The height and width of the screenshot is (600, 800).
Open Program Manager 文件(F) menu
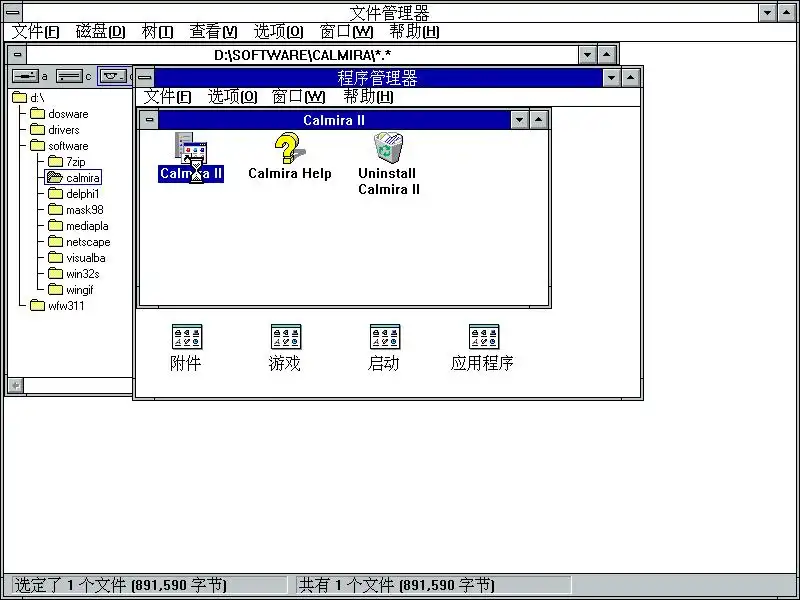167,96
